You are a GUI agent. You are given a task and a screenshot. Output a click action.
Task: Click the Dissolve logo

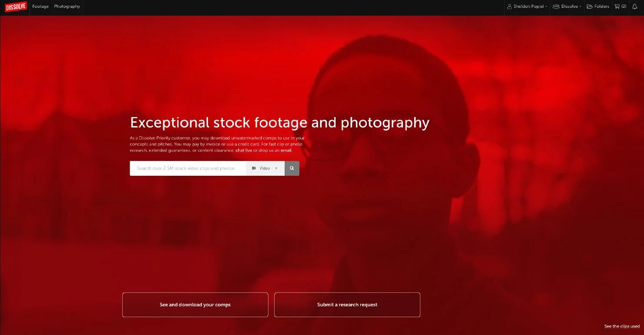(x=16, y=7)
